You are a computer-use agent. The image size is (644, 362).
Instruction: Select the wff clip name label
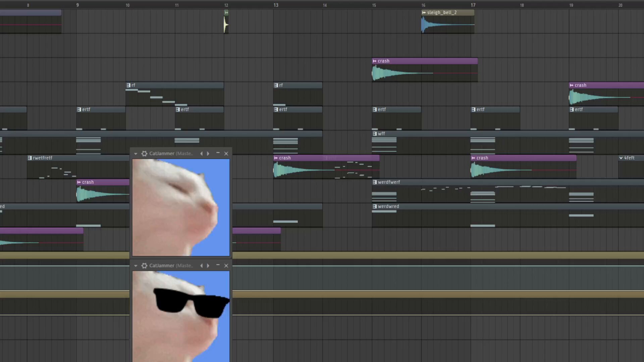[x=381, y=133]
